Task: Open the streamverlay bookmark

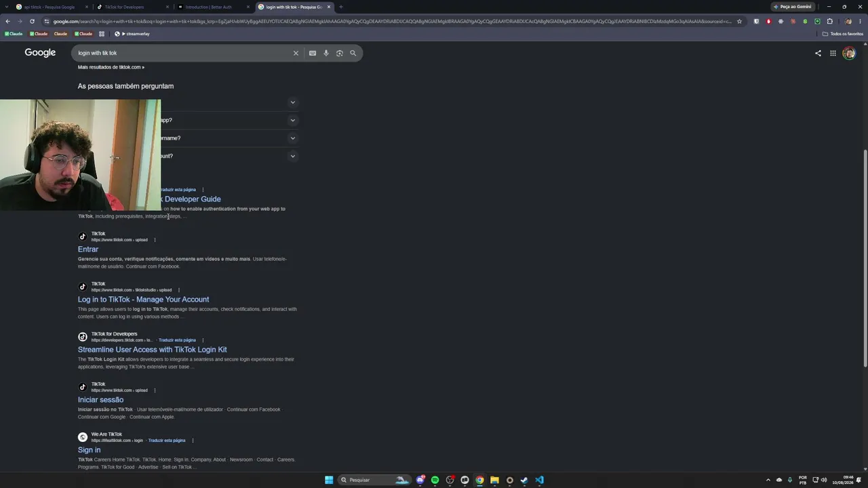Action: coord(132,34)
